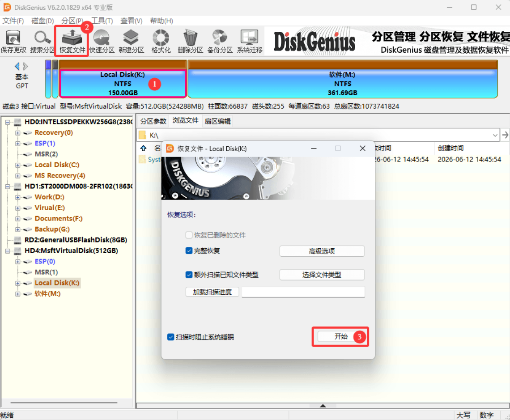Screen dimensions: 510x420
Task: Click the 系统迁移 toolbar icon
Action: pyautogui.click(x=250, y=41)
